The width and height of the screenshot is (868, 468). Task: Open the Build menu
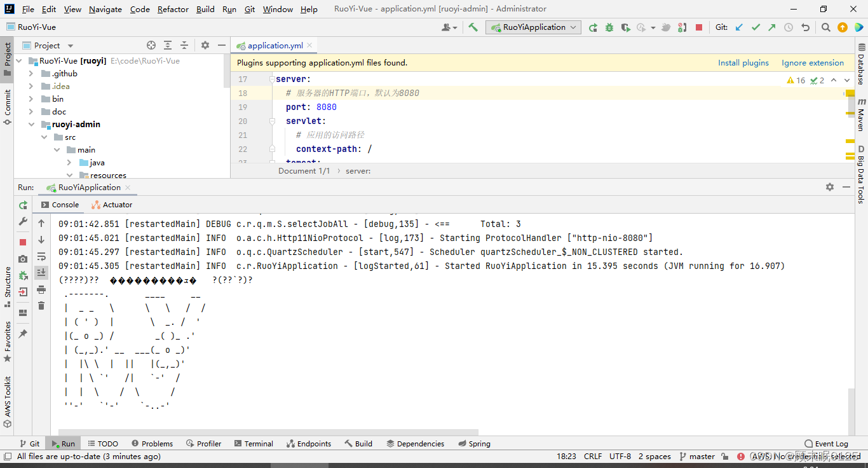click(205, 10)
